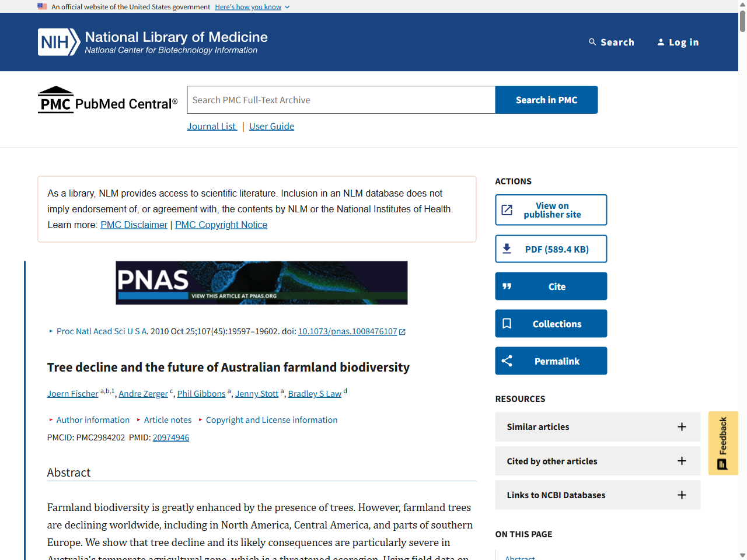
Task: Expand Links to NCBI Databases
Action: (597, 495)
